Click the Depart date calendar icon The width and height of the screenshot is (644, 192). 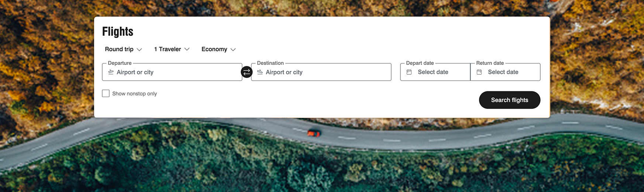click(x=409, y=72)
